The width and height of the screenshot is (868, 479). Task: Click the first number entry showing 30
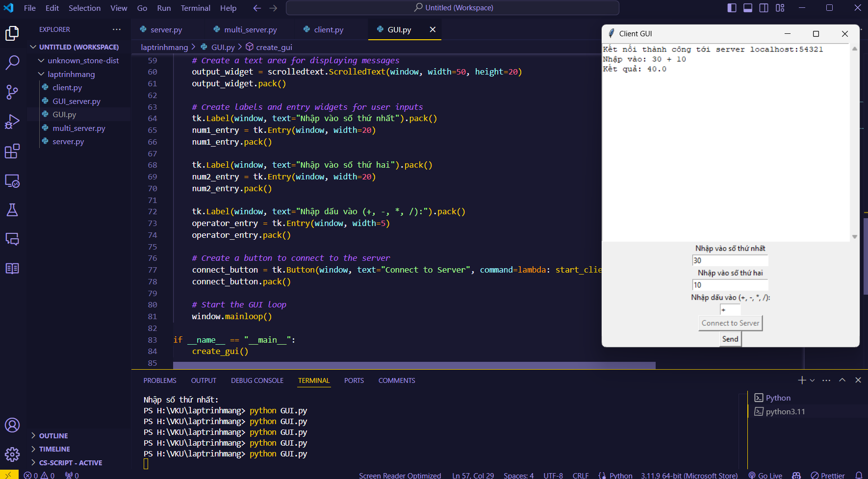[x=730, y=260]
